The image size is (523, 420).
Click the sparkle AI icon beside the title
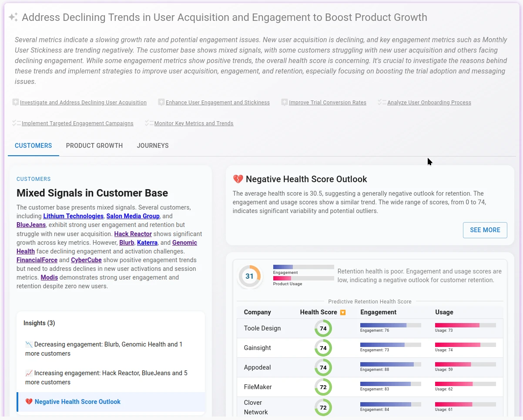pyautogui.click(x=13, y=17)
